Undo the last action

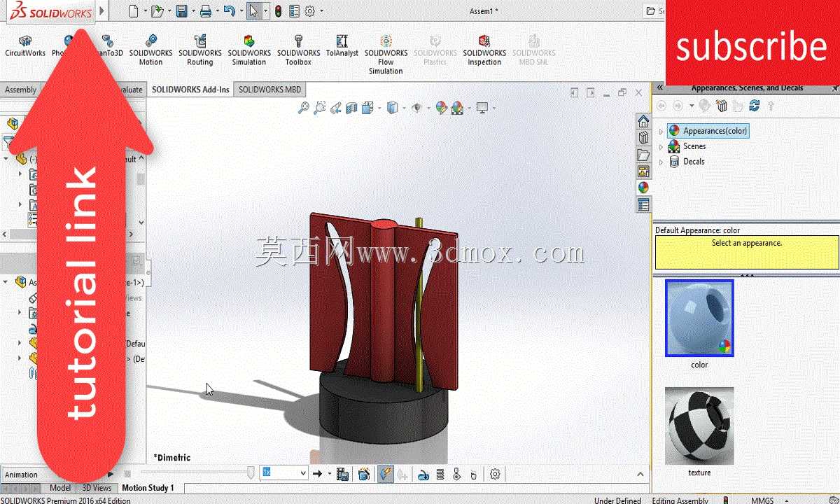click(x=229, y=11)
